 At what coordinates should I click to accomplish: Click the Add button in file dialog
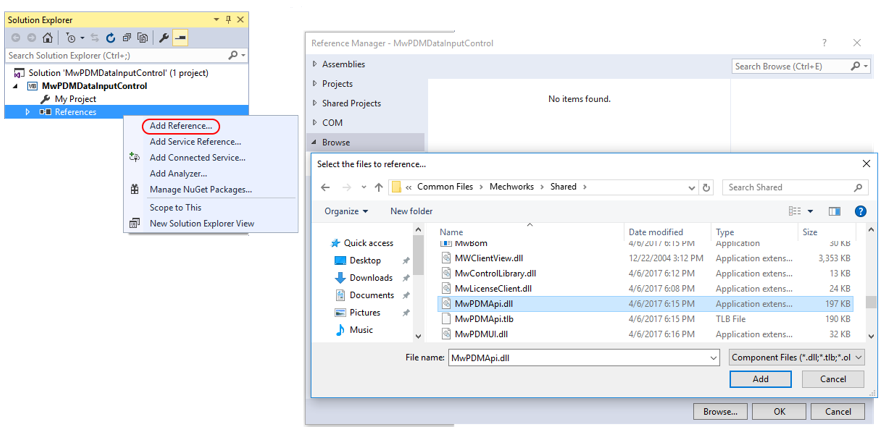click(x=760, y=379)
